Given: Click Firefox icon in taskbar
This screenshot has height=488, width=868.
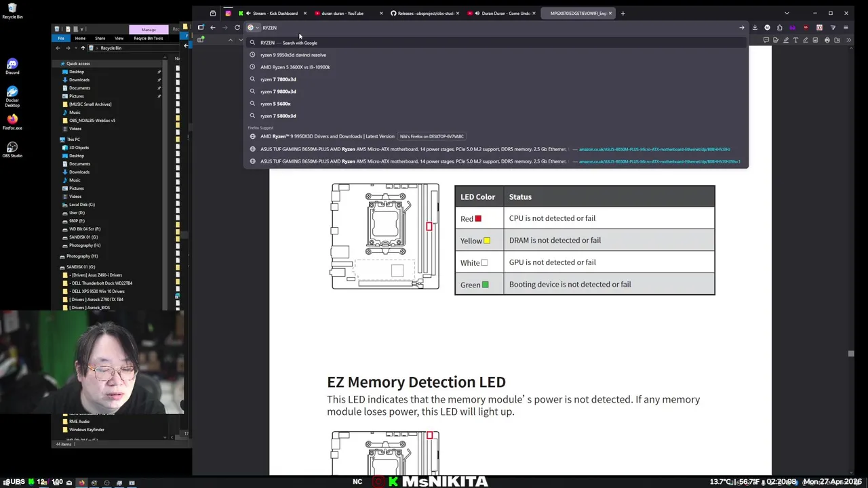Looking at the screenshot, I should [81, 483].
